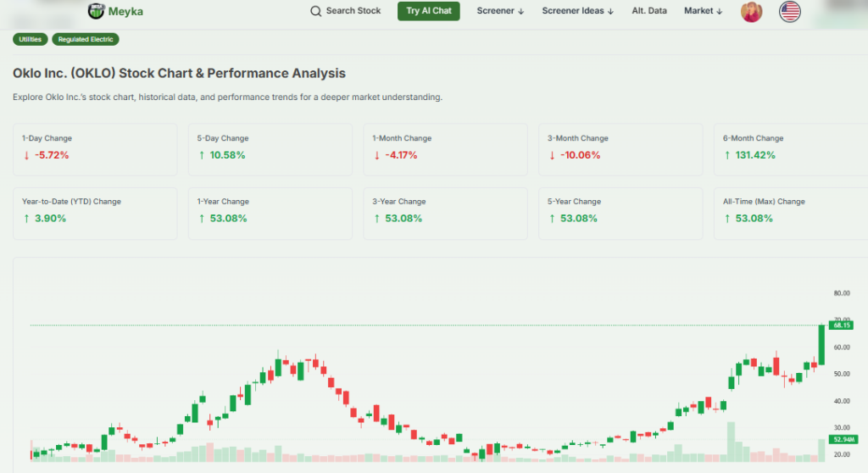Screen dimensions: 868x473
Task: Click the Regulated Electric industry tag
Action: pyautogui.click(x=86, y=39)
